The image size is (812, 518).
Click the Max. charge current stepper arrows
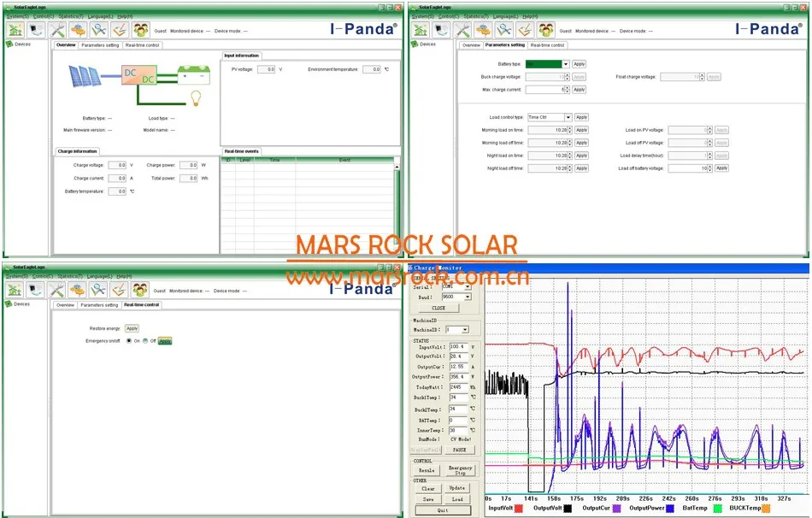[x=568, y=90]
